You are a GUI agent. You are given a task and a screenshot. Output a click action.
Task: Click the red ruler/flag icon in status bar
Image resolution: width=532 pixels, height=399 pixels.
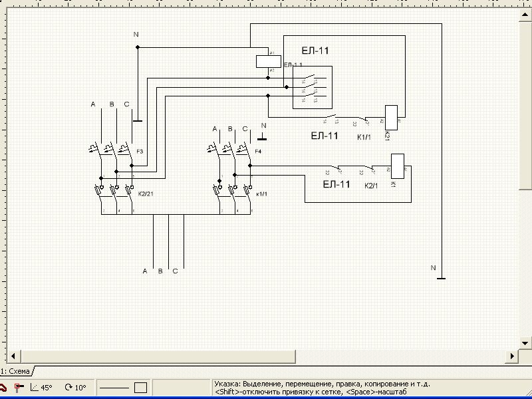click(19, 388)
